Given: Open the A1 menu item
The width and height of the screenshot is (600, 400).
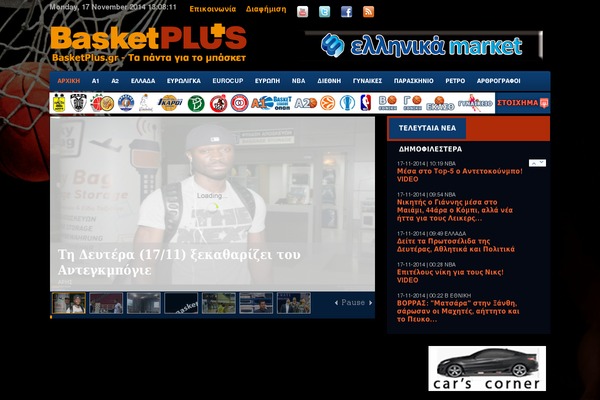Looking at the screenshot, I should (x=95, y=81).
